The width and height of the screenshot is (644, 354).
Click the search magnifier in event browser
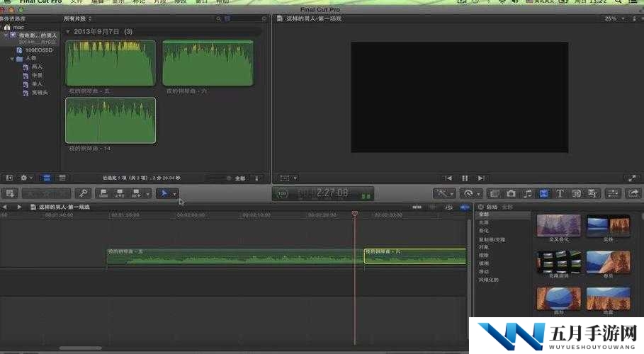point(218,18)
